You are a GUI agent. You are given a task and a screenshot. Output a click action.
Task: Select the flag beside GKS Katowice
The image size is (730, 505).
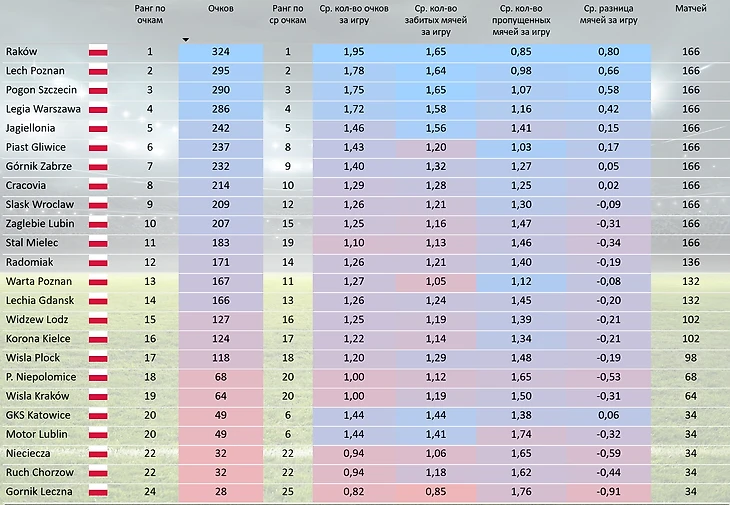pos(99,415)
